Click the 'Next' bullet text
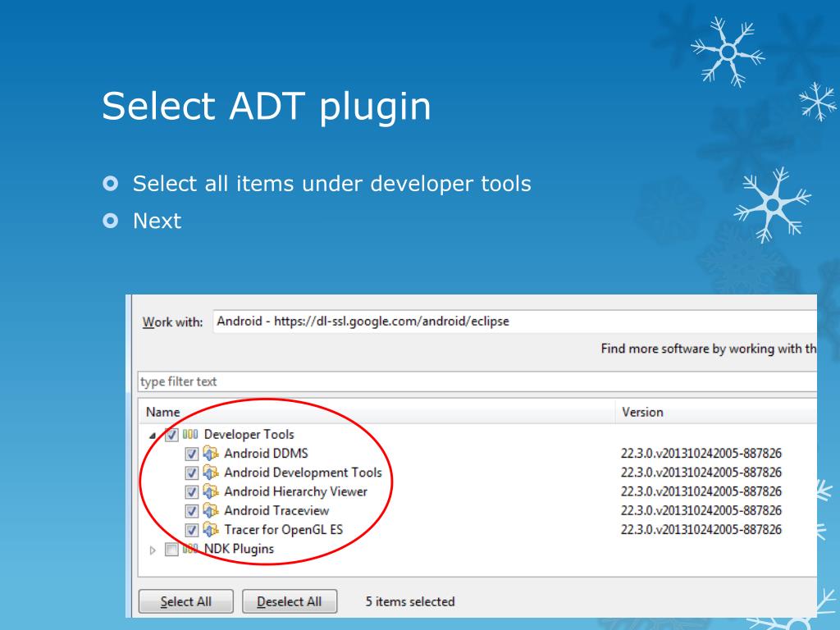The width and height of the screenshot is (840, 630). coord(157,221)
